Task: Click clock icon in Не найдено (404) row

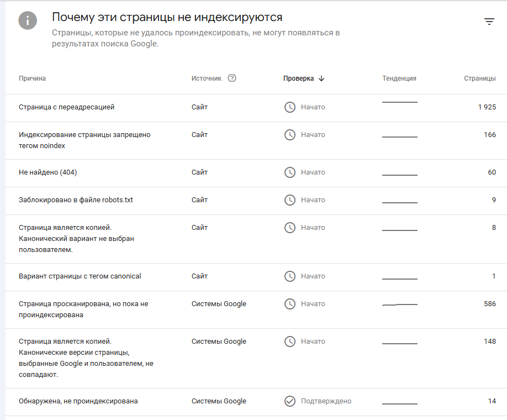Action: (290, 172)
